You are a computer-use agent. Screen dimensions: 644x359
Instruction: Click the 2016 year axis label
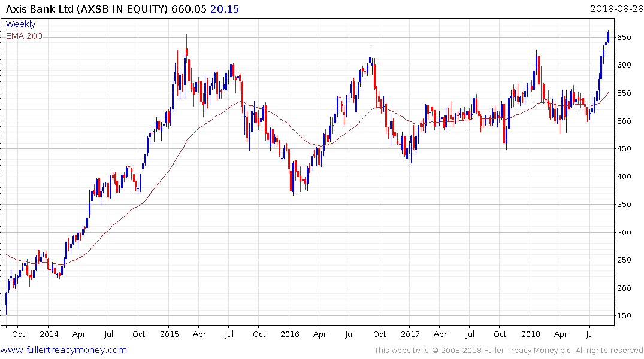[289, 334]
